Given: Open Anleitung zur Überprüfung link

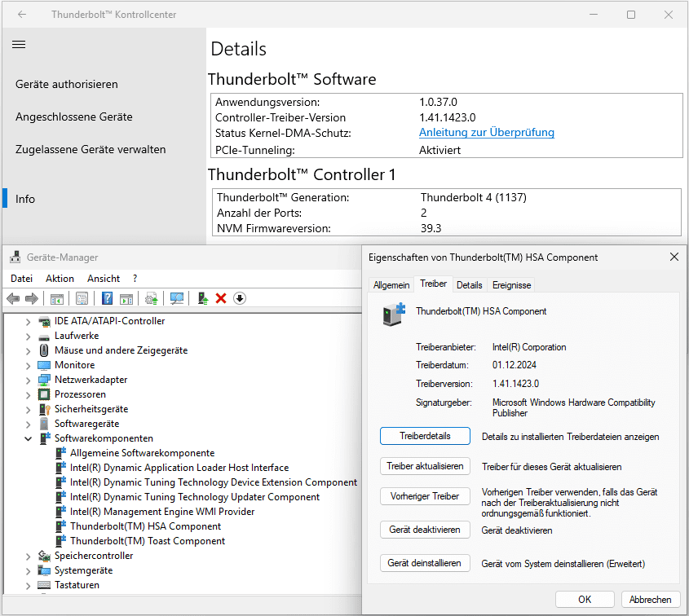Looking at the screenshot, I should point(487,132).
